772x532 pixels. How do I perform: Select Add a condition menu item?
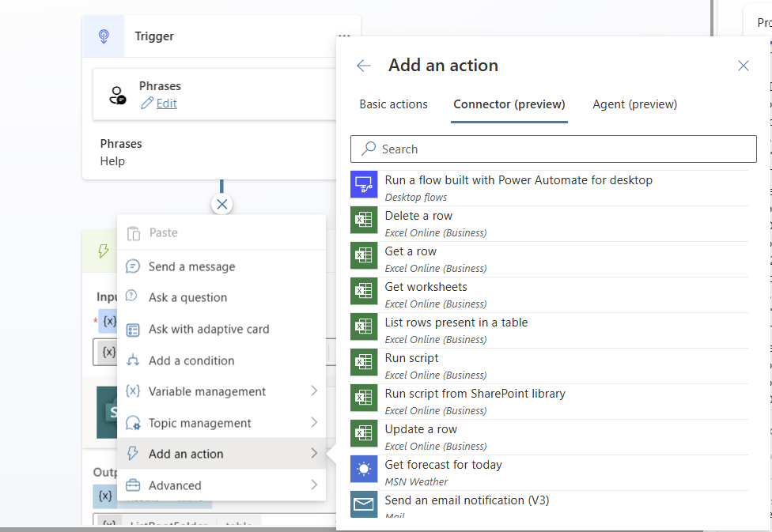click(191, 360)
